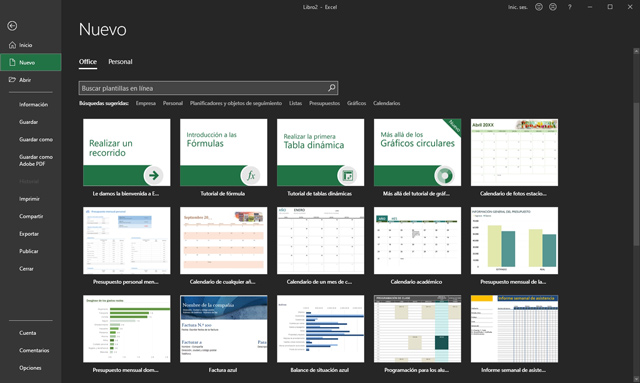This screenshot has height=383, width=640.
Task: Open Presupuesto mensual de la... template
Action: coord(514,240)
